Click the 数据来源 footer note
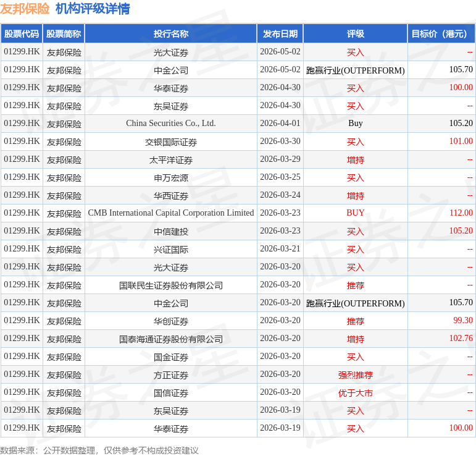The image size is (476, 456). tap(99, 450)
